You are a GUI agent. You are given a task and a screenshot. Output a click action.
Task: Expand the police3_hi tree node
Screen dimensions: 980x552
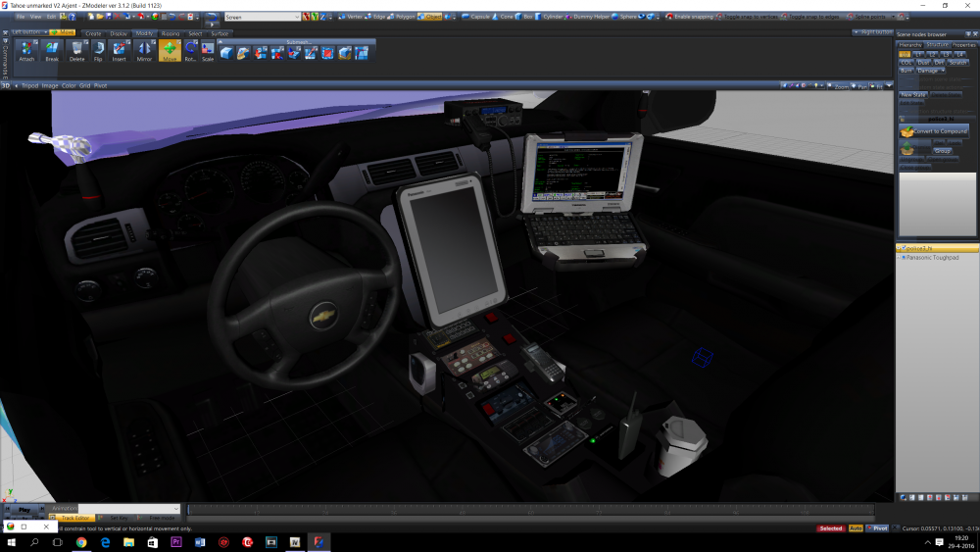tap(899, 248)
